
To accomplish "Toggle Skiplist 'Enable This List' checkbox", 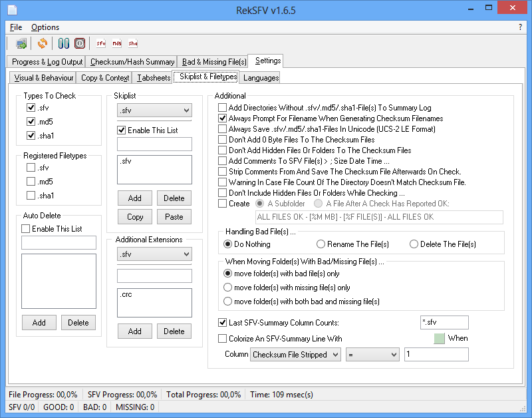I will coord(121,130).
